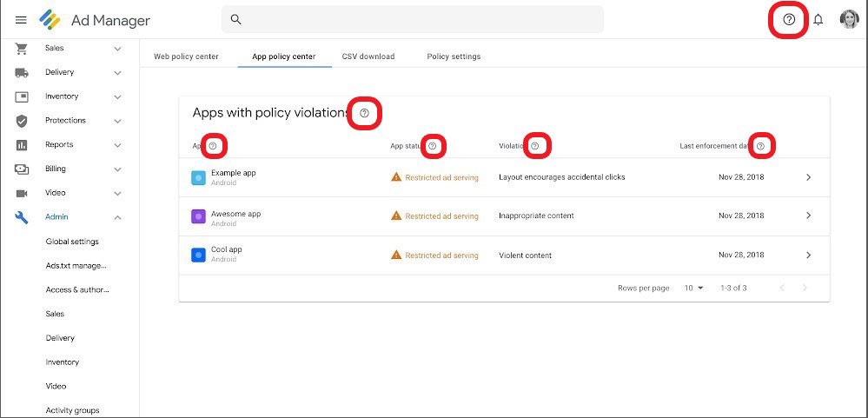Go to next page of results
The image size is (868, 418).
(x=805, y=288)
